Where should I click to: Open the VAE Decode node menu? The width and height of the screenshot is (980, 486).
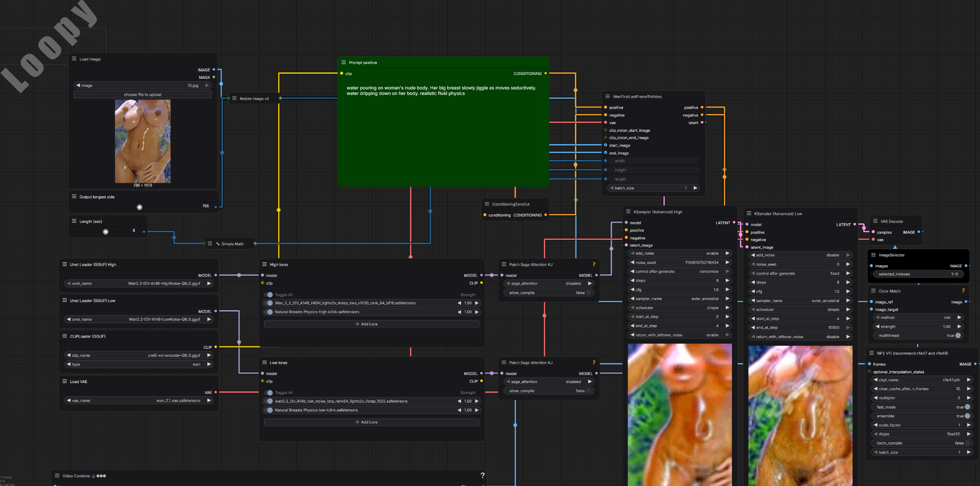(875, 221)
